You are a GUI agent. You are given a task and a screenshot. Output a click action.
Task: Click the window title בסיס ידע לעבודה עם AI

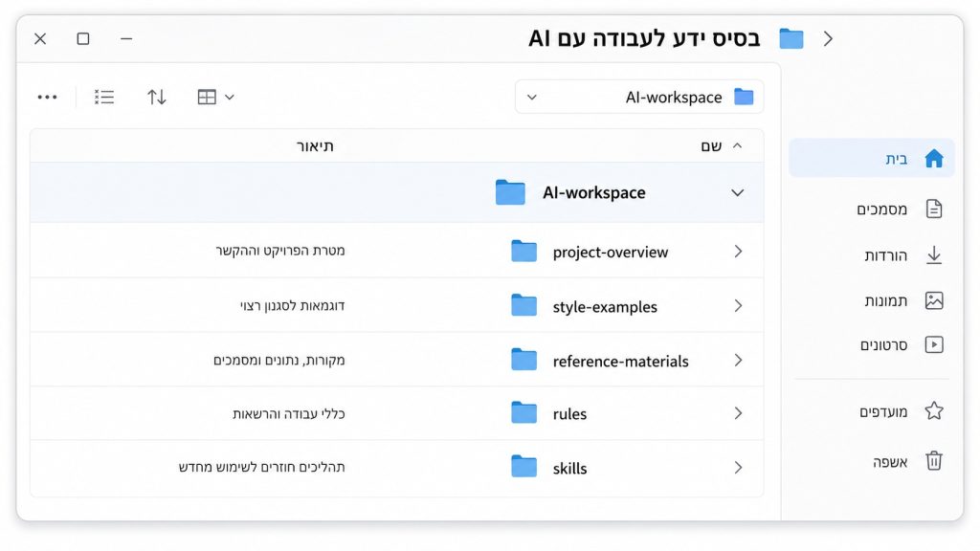(x=644, y=38)
